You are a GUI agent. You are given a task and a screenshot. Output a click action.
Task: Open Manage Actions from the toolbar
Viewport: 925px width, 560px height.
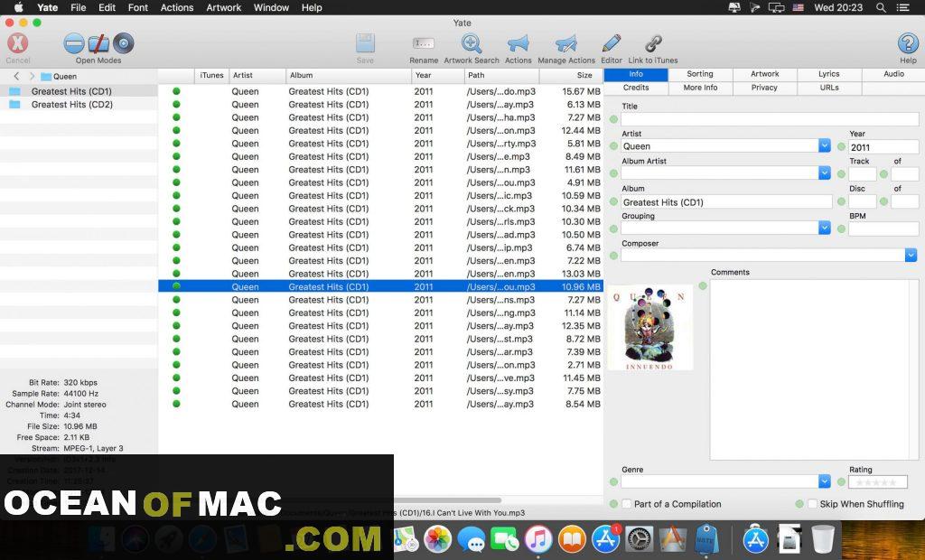point(566,43)
